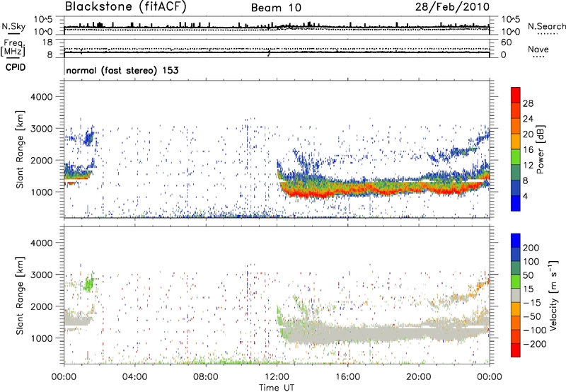Click the "200" label on velocity colorbar
Image resolution: width=566 pixels, height=392 pixels.
[x=531, y=248]
